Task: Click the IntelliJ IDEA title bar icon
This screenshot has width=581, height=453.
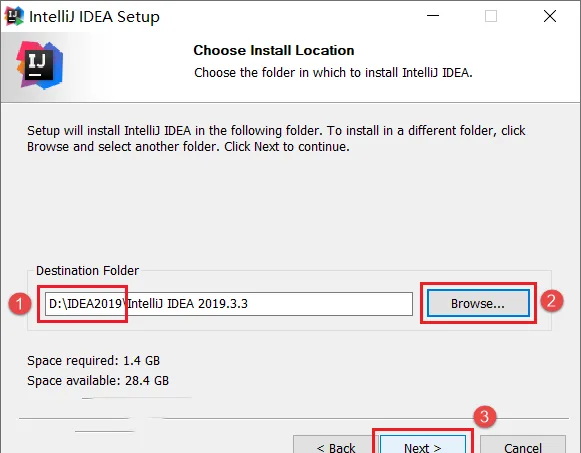Action: 14,16
